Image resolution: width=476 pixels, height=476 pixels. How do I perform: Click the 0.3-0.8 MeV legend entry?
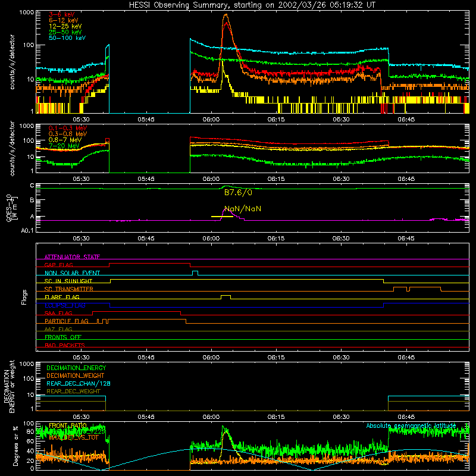click(68, 134)
